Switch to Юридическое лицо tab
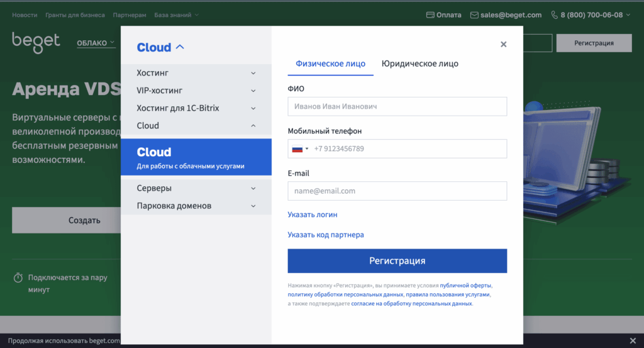The width and height of the screenshot is (644, 348). tap(419, 64)
